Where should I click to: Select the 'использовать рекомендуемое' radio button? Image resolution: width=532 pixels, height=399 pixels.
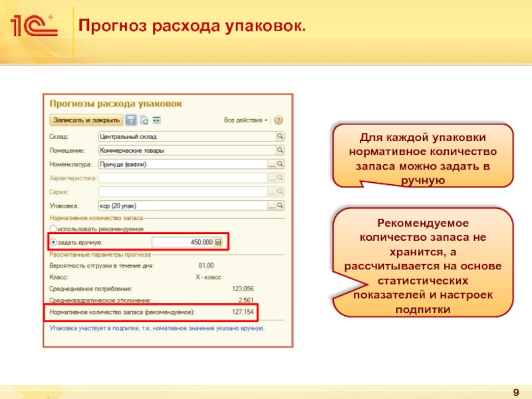[53, 229]
